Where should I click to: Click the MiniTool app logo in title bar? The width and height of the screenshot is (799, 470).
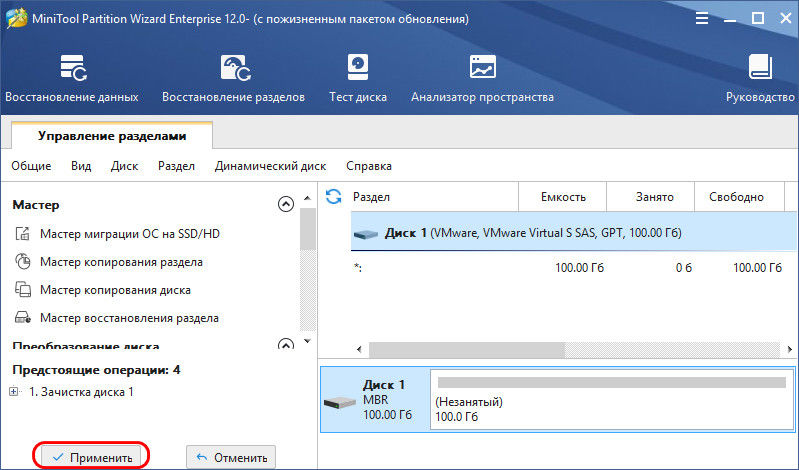16,19
